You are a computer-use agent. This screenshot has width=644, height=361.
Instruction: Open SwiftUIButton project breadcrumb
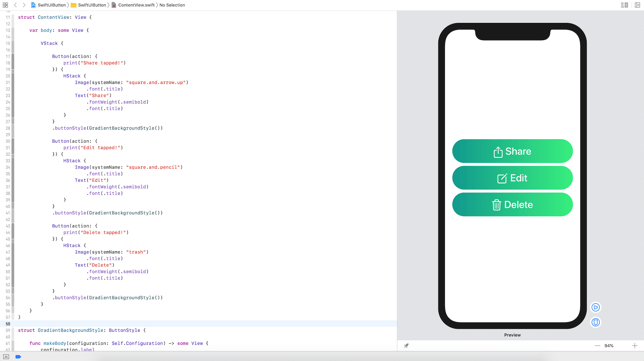coord(48,5)
